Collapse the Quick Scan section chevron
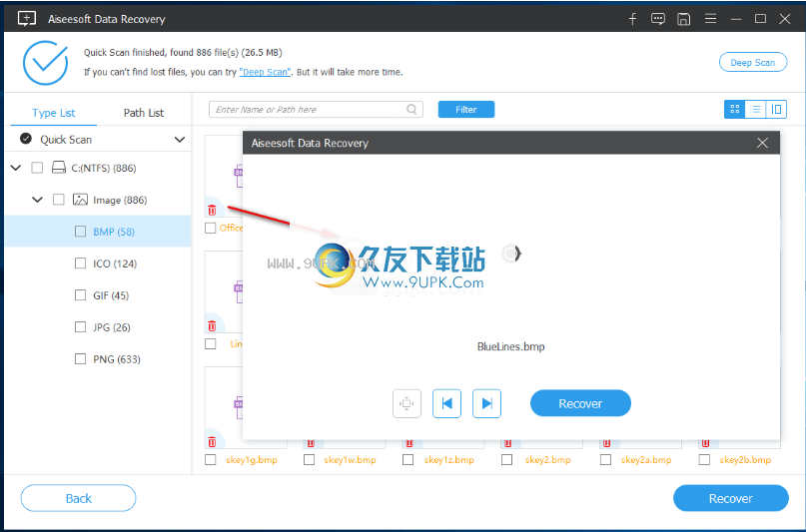The image size is (806, 532). (180, 139)
